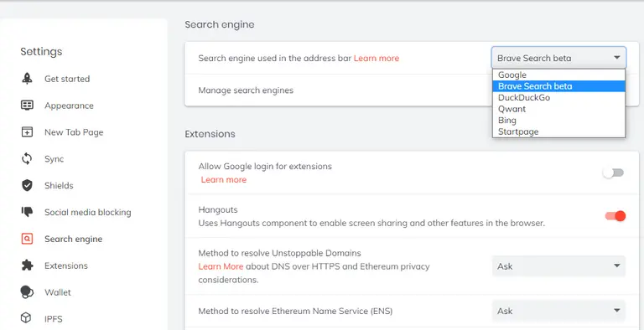This screenshot has width=644, height=330.
Task: Click the red Search engine sidebar icon
Action: 27,239
